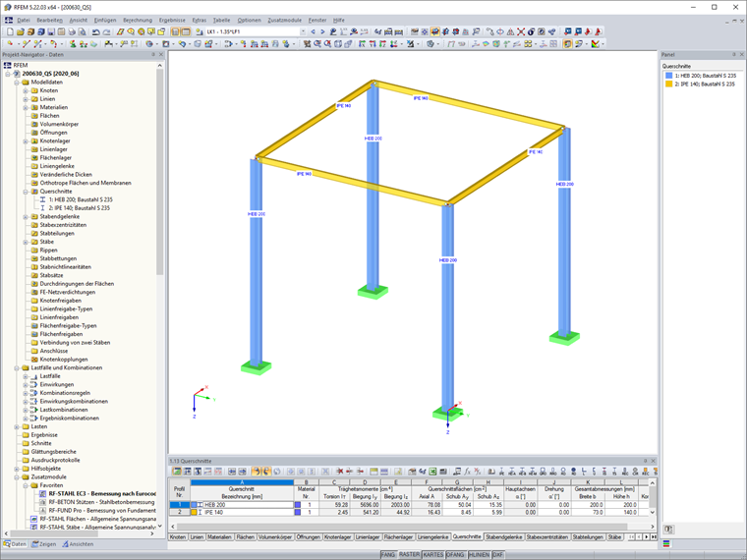Collapse the Zusatzmodule tree node
Image resolution: width=747 pixels, height=560 pixels.
(x=17, y=477)
